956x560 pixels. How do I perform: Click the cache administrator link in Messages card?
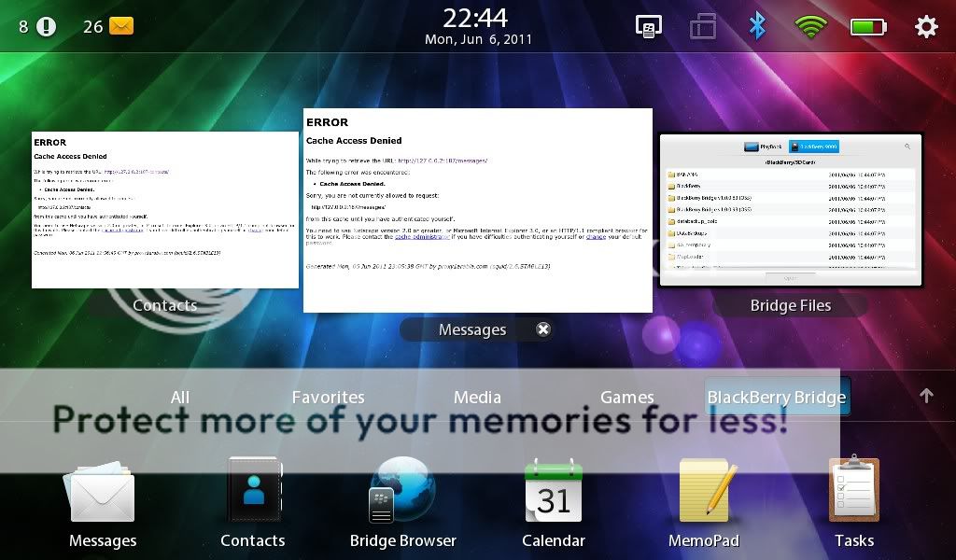click(x=422, y=236)
